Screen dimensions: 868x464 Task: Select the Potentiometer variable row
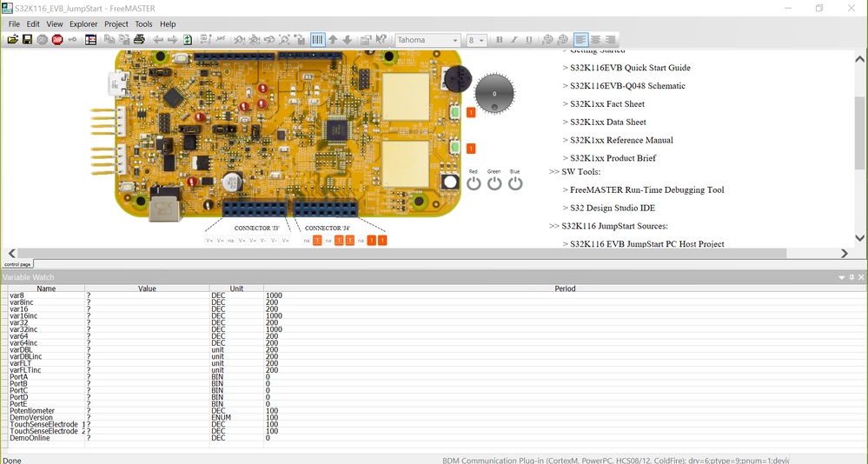tap(434, 411)
